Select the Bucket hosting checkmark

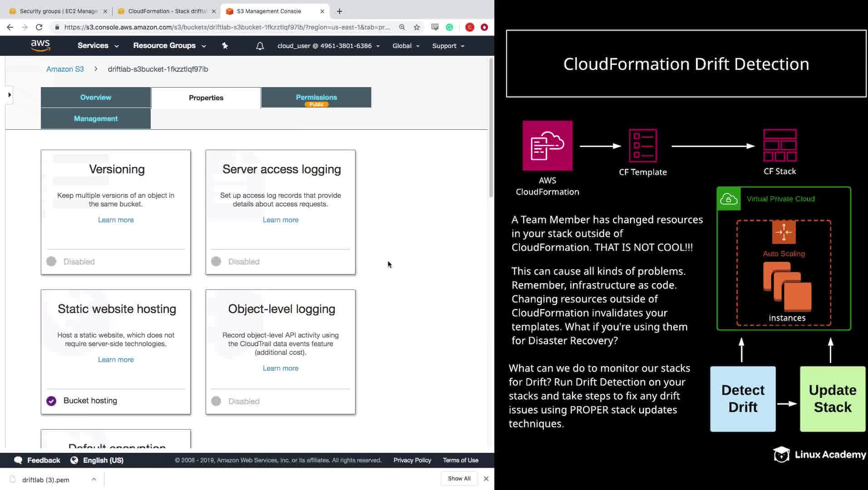coord(51,401)
